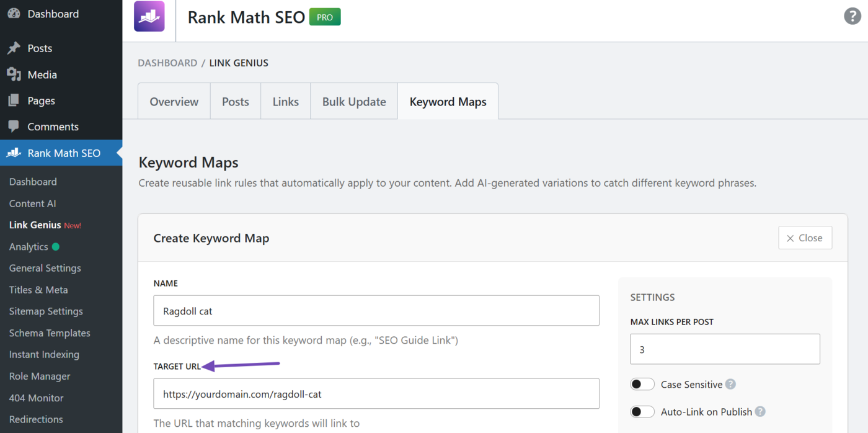
Task: Click the Rank Math SEO header title
Action: tap(246, 17)
